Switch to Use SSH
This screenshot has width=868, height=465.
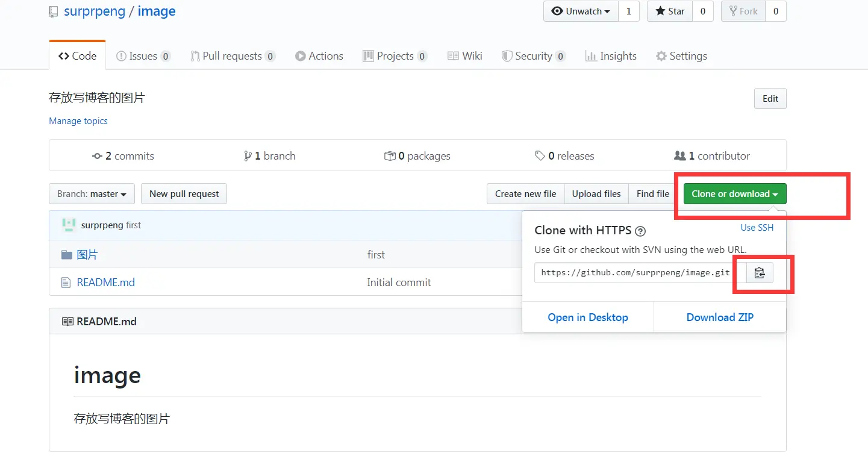pos(757,228)
